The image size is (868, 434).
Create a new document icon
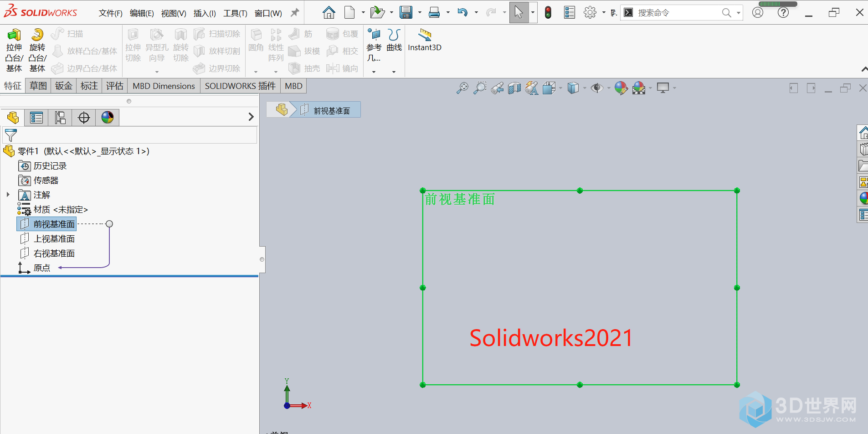(349, 12)
